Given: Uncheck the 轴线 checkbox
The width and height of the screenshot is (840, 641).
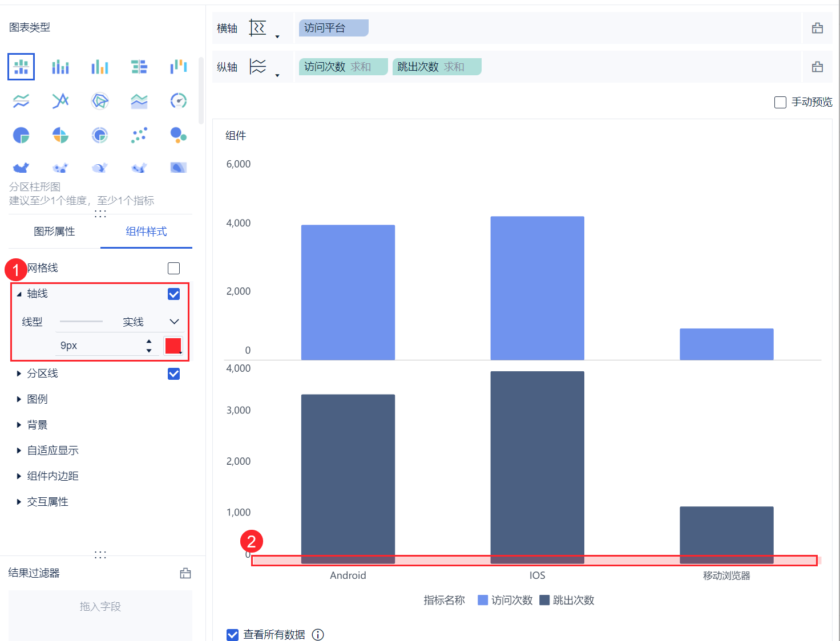Looking at the screenshot, I should (174, 294).
